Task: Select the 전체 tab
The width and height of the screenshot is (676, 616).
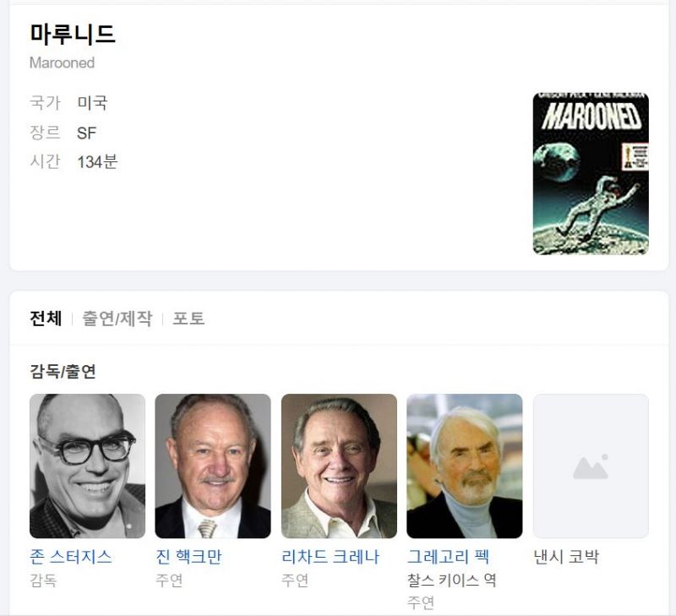Action: point(46,319)
